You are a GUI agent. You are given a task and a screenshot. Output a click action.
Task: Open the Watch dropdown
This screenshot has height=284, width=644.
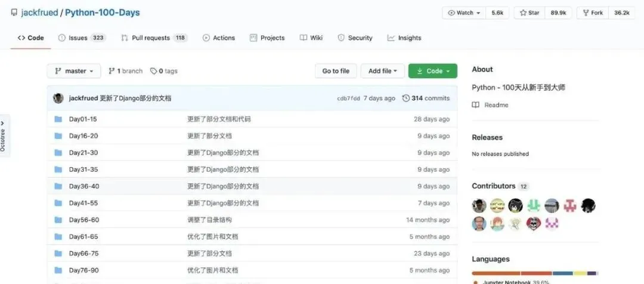(464, 13)
